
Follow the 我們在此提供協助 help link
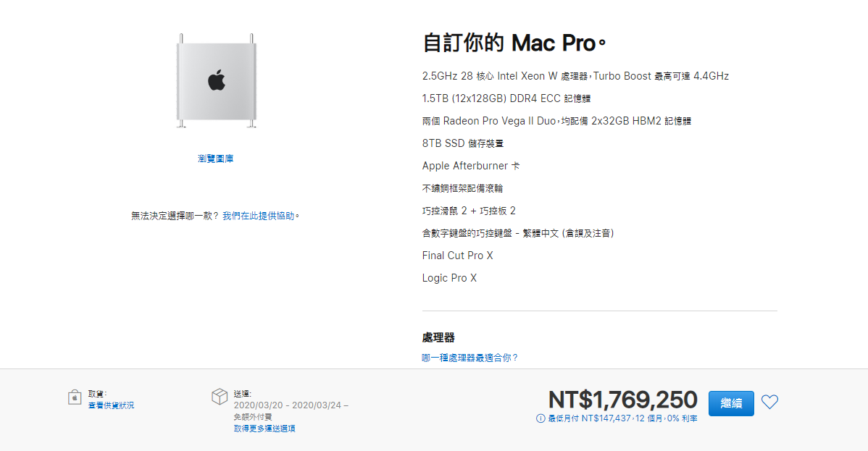point(259,216)
